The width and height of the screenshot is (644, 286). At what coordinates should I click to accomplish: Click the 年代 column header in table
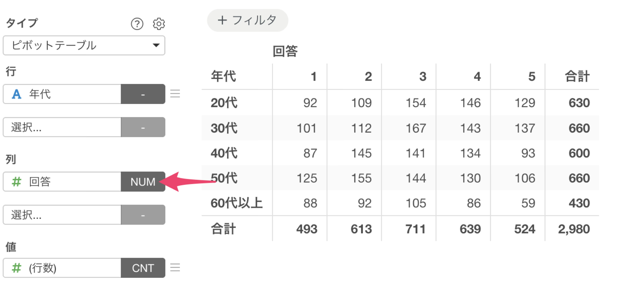coord(223,76)
